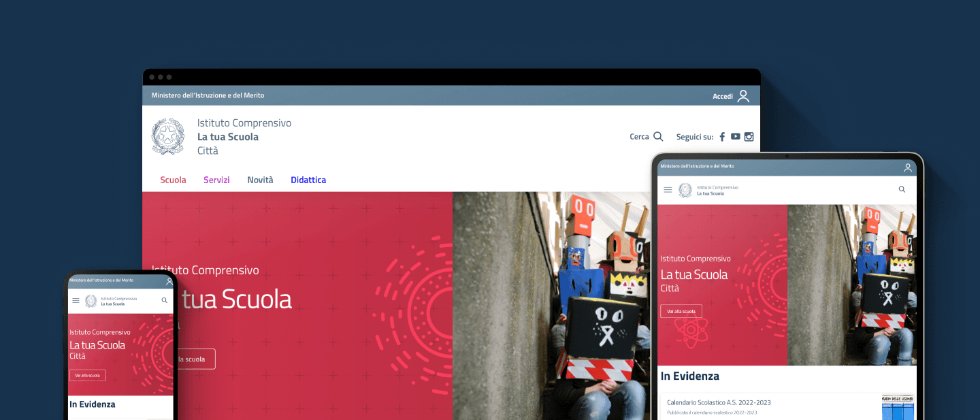Tap Vai alla scuola button on phone

(x=88, y=375)
